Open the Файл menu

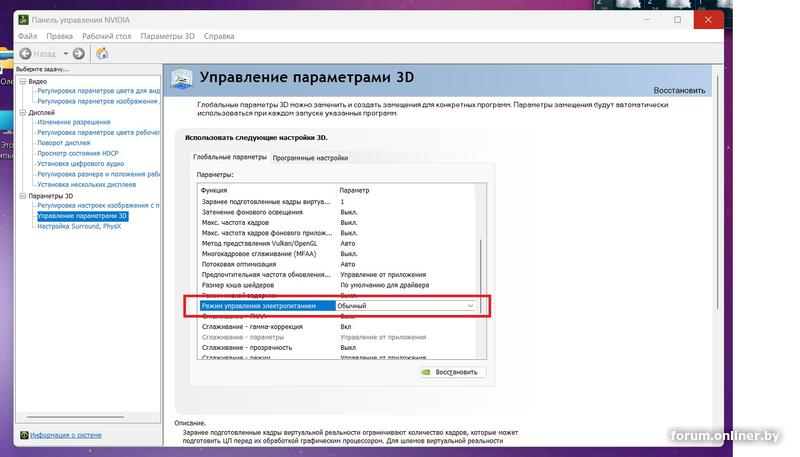(x=28, y=36)
